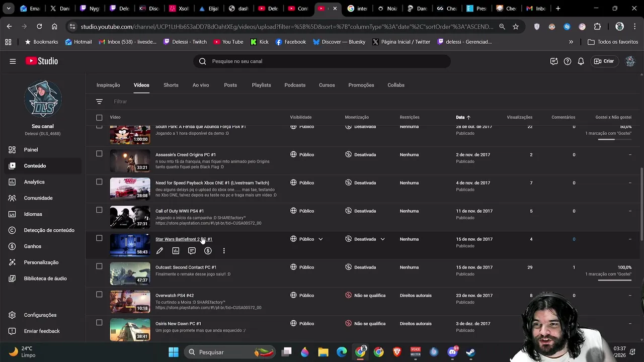Switch to the Ao vivo tab
This screenshot has height=362, width=644.
tap(201, 85)
